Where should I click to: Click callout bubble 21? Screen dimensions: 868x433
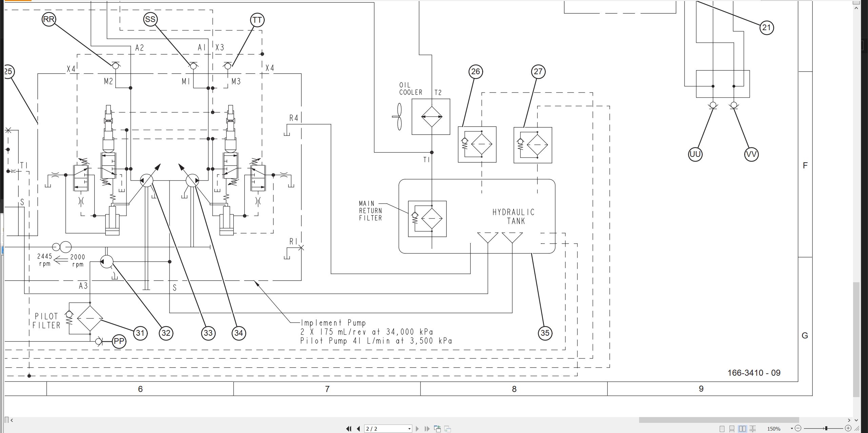point(766,27)
